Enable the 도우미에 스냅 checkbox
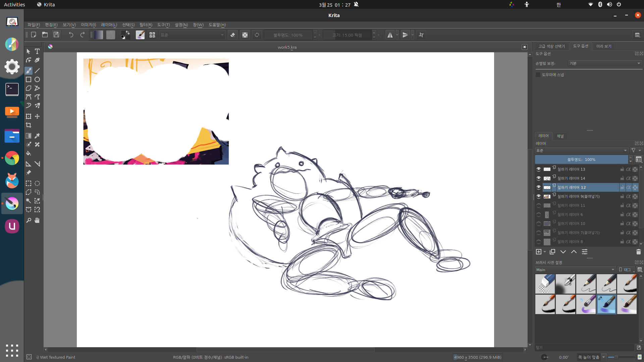 (538, 75)
